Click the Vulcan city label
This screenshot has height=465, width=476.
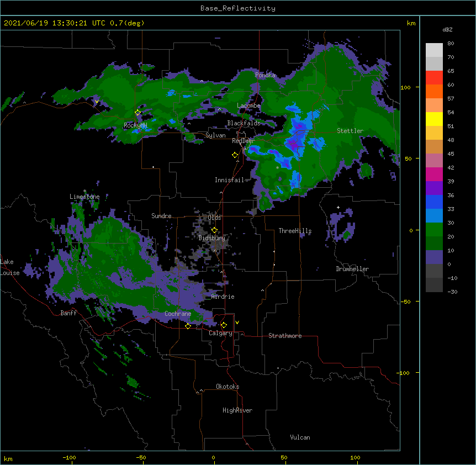(300, 437)
